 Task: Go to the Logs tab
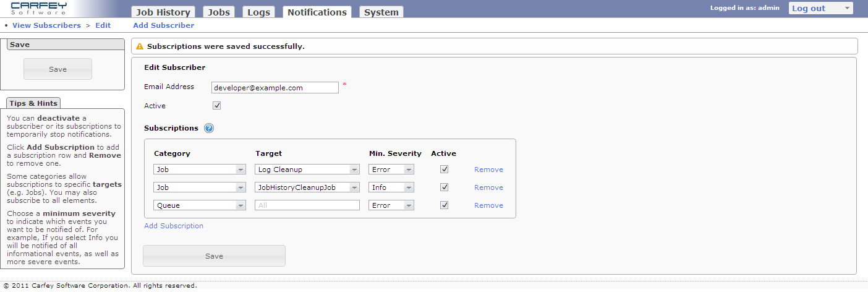(259, 12)
